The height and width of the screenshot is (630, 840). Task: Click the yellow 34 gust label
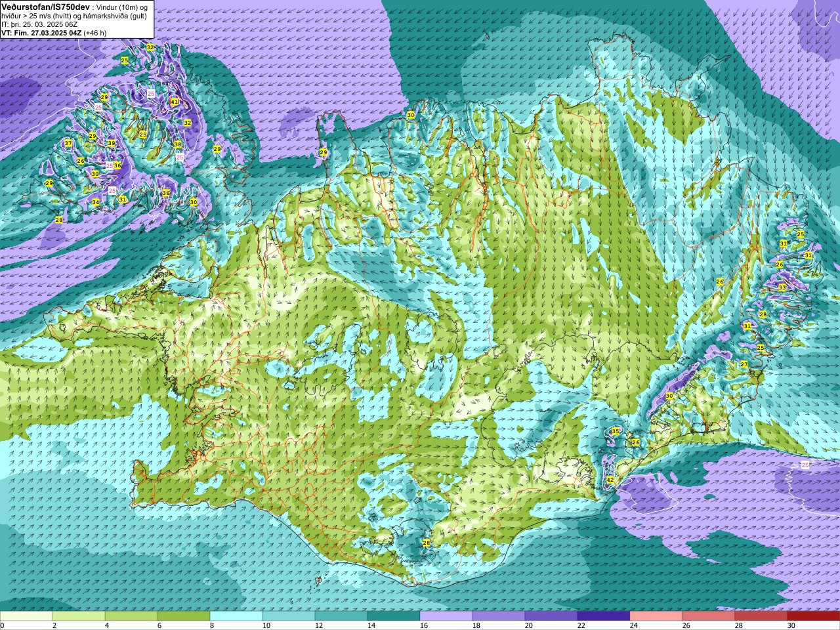point(96,202)
